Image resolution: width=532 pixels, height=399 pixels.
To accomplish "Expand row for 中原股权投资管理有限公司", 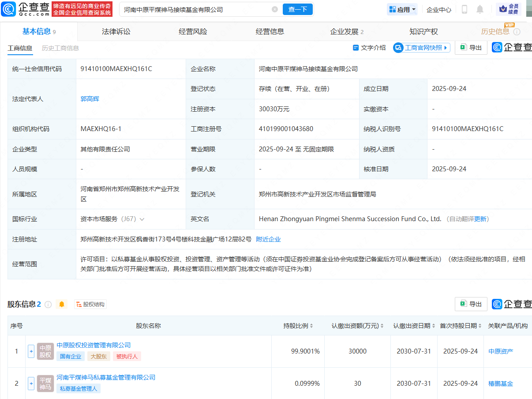I will 31,351.
